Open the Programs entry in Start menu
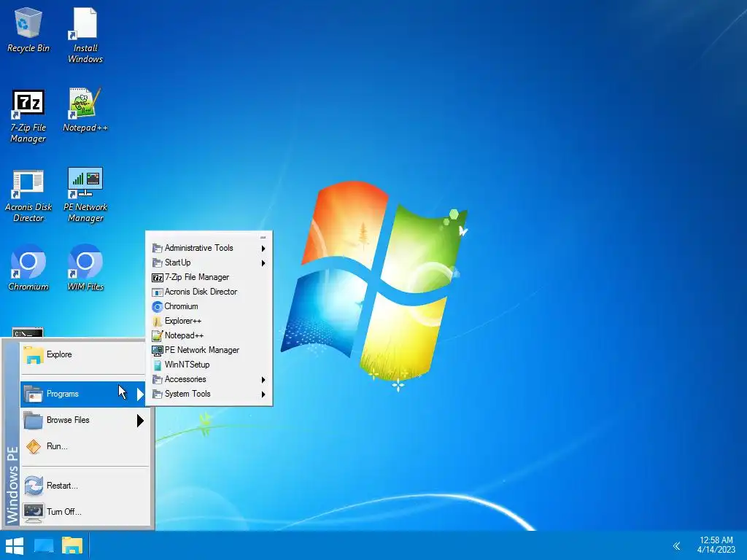The width and height of the screenshot is (747, 560). pyautogui.click(x=83, y=394)
